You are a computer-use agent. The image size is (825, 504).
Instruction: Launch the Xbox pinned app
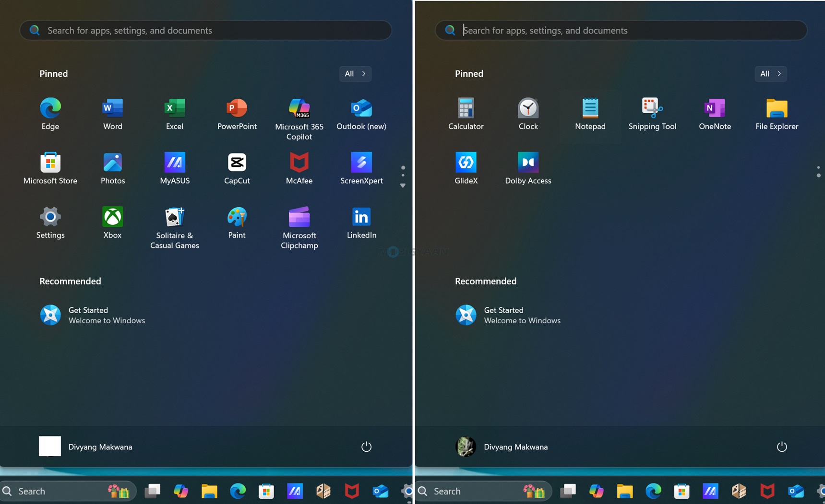click(113, 223)
